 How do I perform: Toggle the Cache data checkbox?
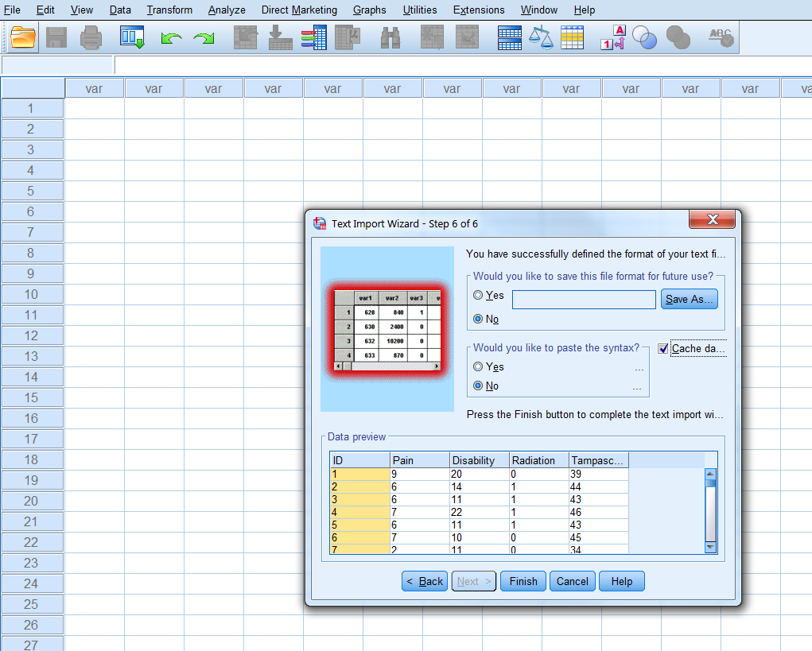[x=664, y=349]
